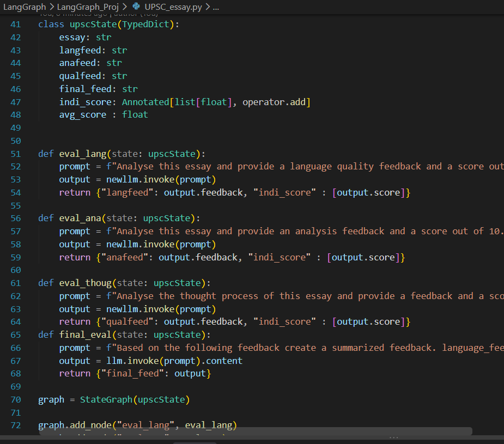Click the qualfeed field on line 45
Viewport: 504px width, 444px height.
[x=80, y=76]
